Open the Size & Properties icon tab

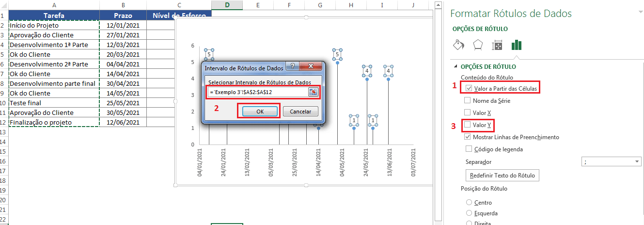click(x=497, y=46)
